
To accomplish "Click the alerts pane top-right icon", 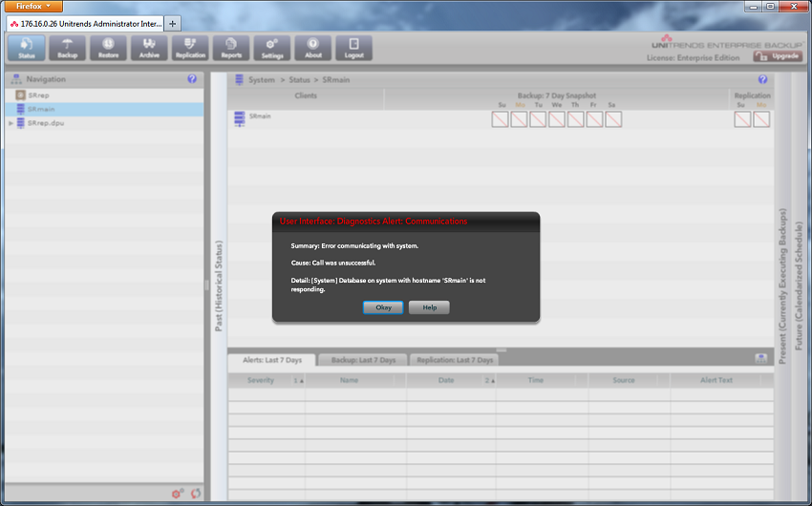I will tap(760, 359).
